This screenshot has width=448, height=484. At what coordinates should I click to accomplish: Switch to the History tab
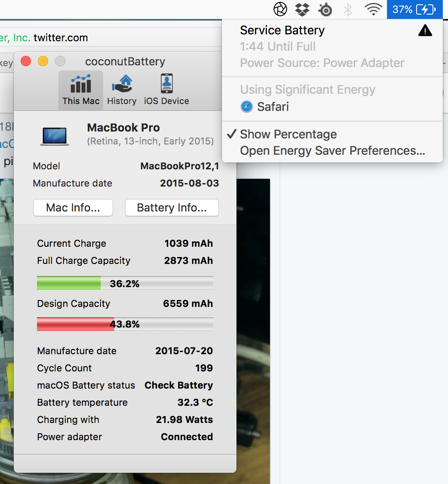122,90
